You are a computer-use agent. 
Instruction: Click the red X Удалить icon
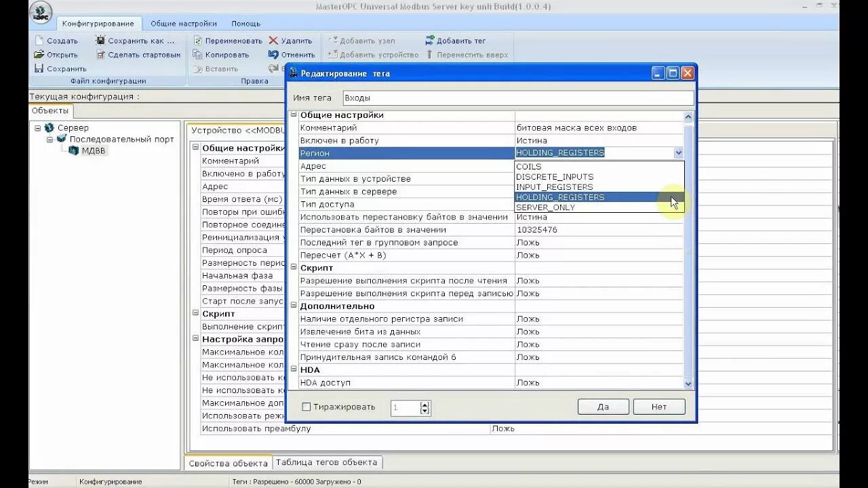[x=273, y=41]
